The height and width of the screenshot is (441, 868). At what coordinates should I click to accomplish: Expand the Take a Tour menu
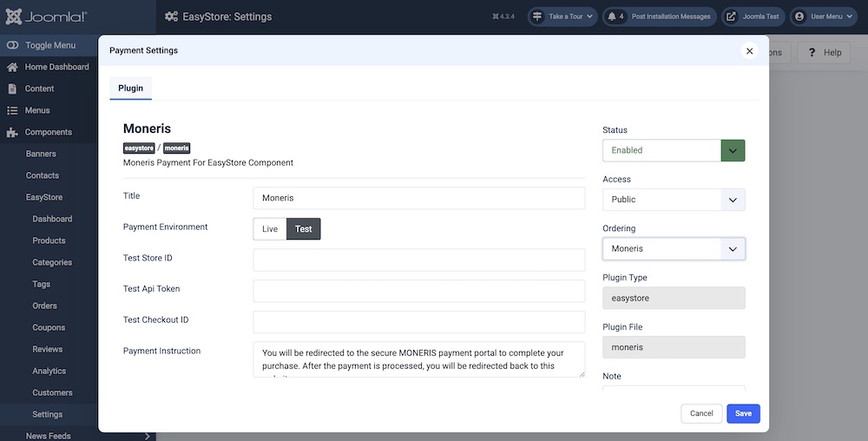[x=562, y=16]
